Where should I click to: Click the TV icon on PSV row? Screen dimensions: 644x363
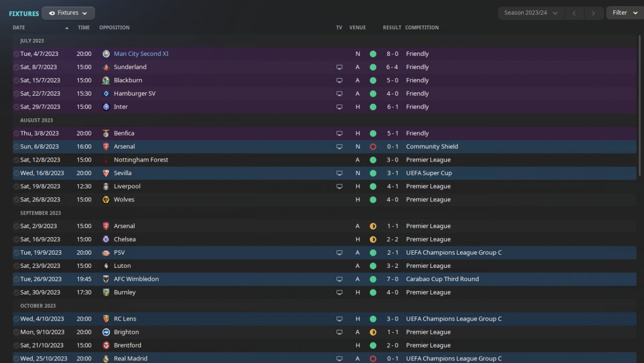pos(339,253)
